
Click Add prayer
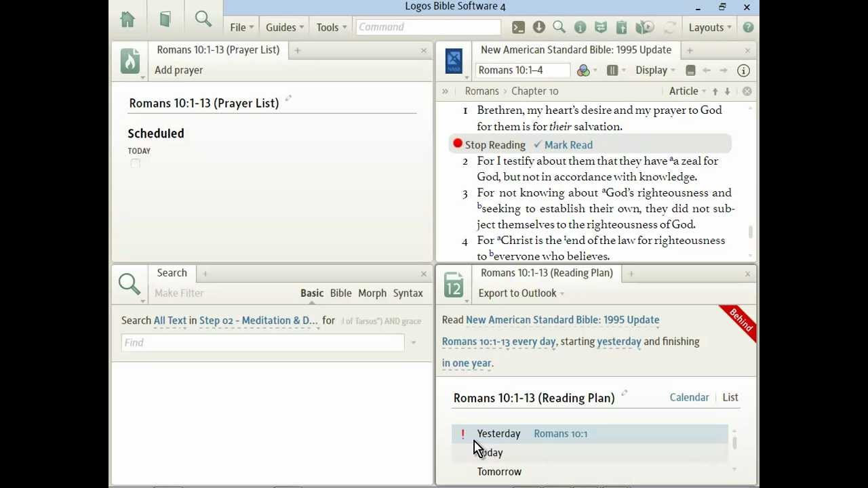[178, 70]
